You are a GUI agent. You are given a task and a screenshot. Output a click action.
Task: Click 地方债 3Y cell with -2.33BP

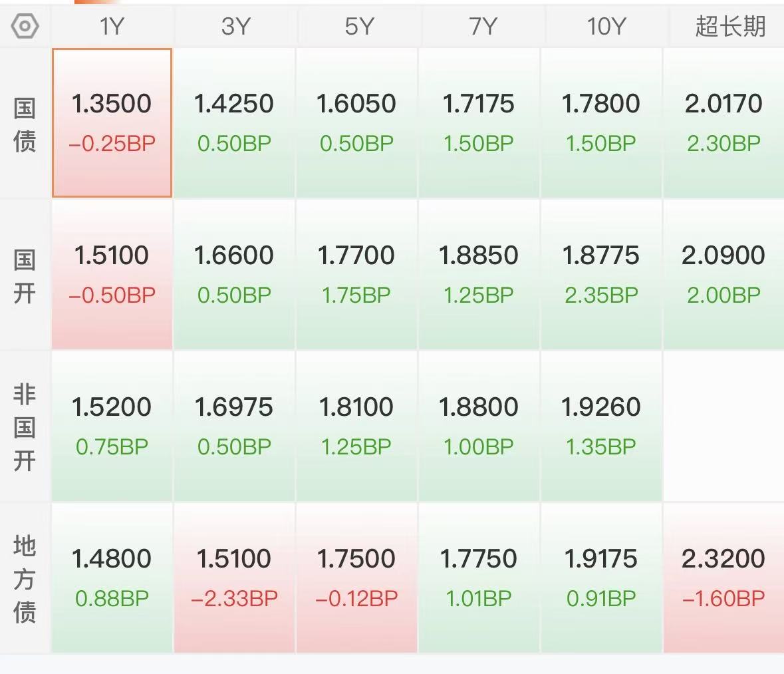(x=234, y=578)
